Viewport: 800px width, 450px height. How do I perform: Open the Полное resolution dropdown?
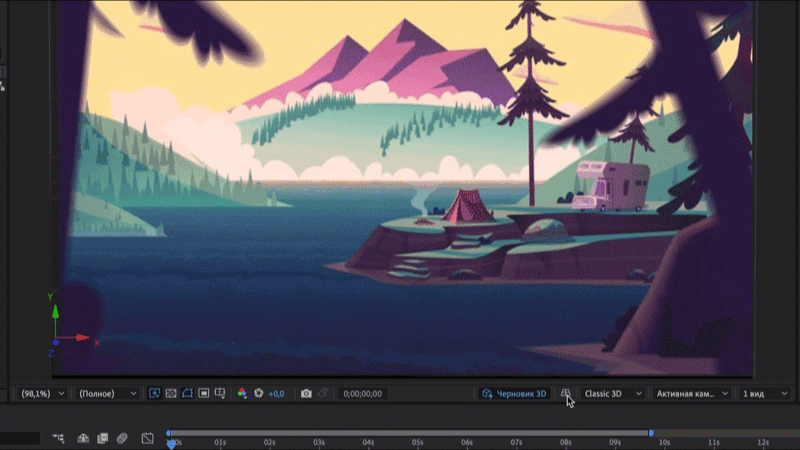click(108, 394)
